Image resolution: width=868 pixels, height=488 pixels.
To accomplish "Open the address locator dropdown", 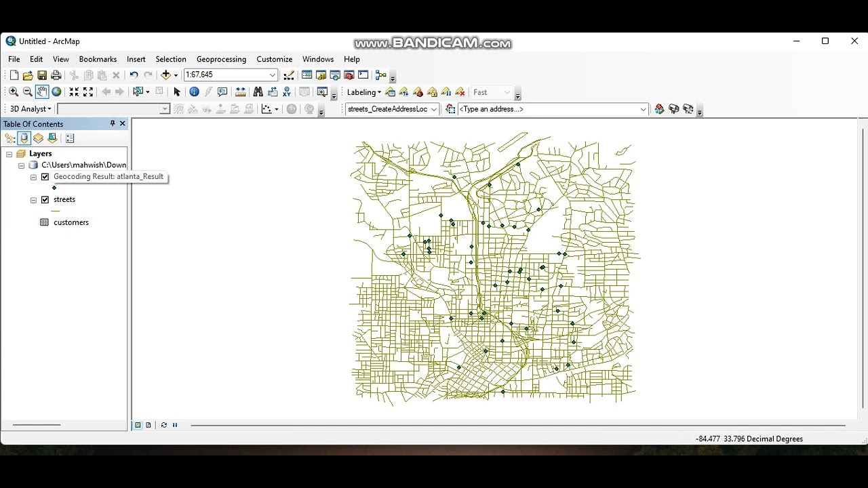I will pos(434,109).
